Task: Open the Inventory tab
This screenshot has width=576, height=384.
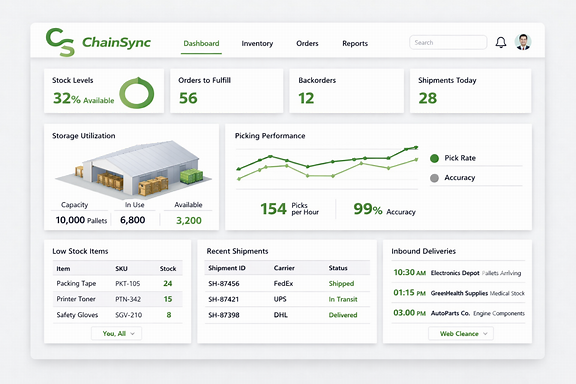Action: 257,43
